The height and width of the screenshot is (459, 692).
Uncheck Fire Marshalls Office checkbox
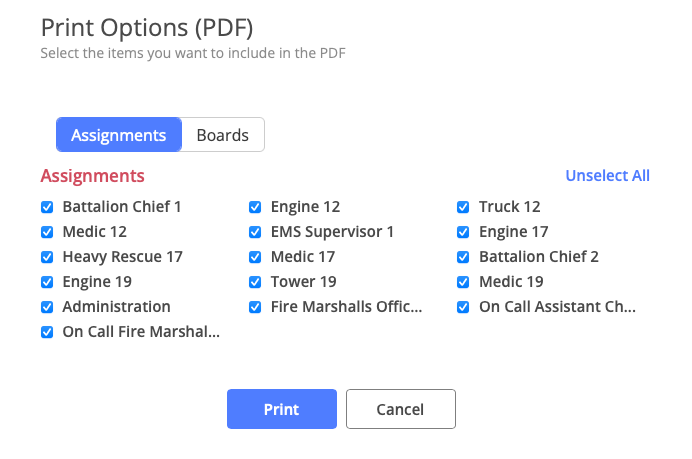[255, 307]
